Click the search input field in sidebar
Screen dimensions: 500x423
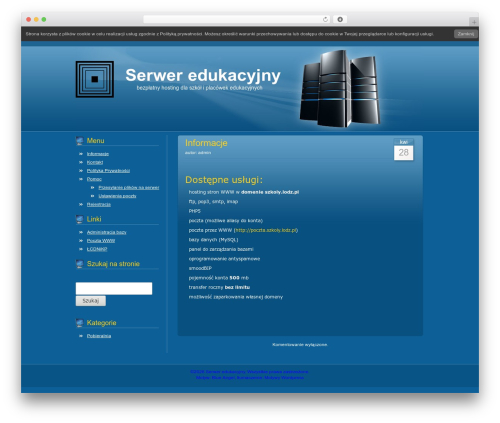click(114, 288)
